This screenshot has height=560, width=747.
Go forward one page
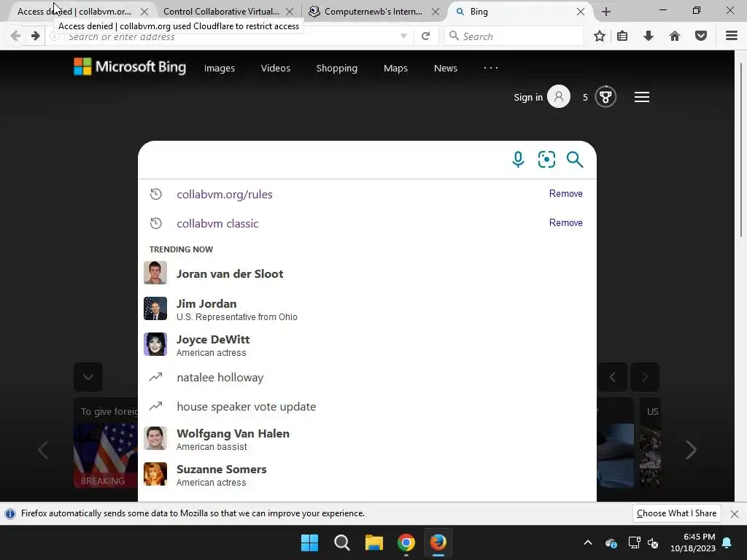click(x=35, y=36)
